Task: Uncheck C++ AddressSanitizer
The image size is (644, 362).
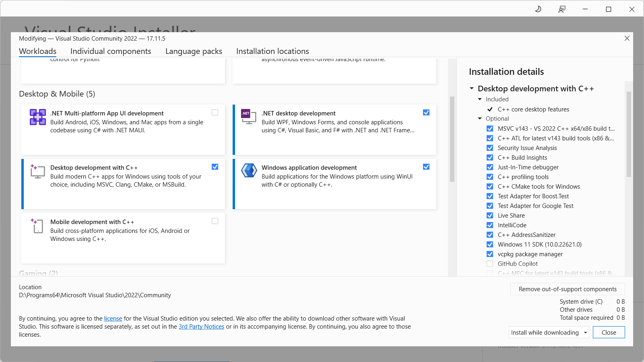Action: (x=490, y=235)
